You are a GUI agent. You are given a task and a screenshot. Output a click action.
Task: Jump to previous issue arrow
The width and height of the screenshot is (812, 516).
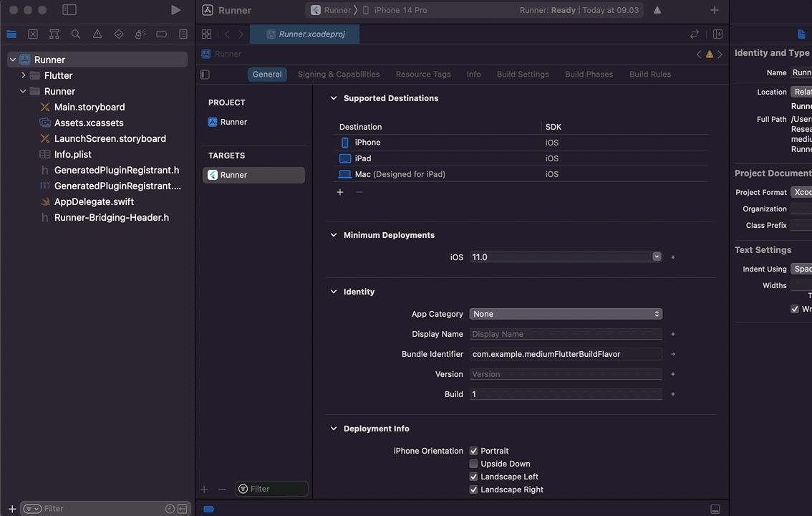(699, 54)
